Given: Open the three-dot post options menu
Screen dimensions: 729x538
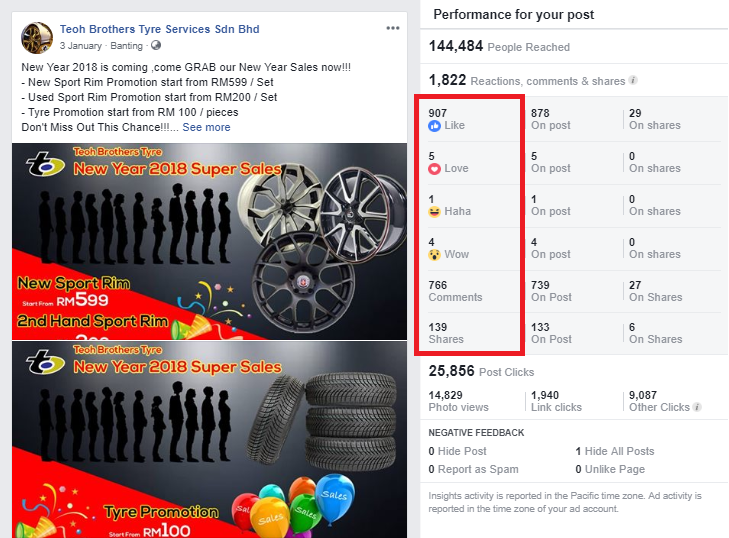Looking at the screenshot, I should coord(393,28).
